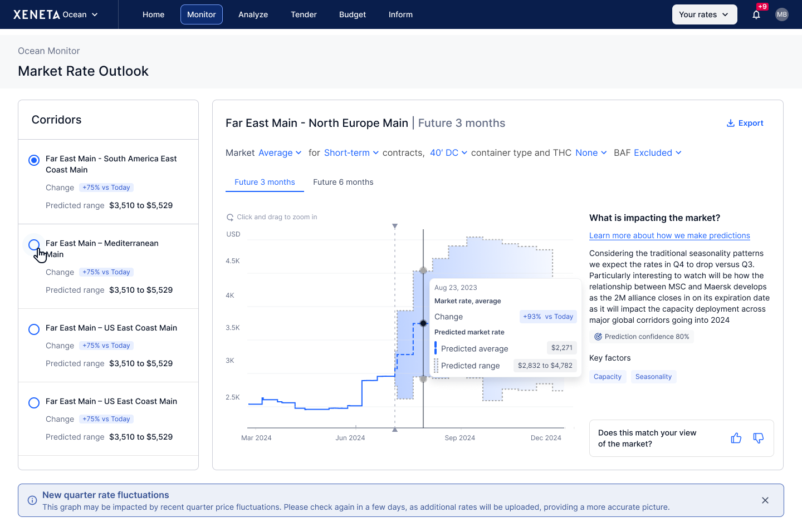
Task: Open 'Learn more about how we make predictions'
Action: tap(669, 235)
